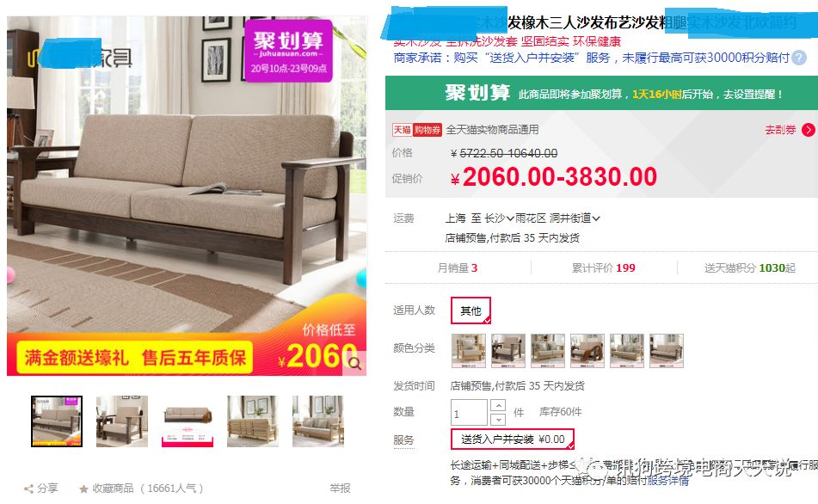Image resolution: width=818 pixels, height=504 pixels.
Task: Click the 聚划算 badge on product image
Action: tap(288, 51)
